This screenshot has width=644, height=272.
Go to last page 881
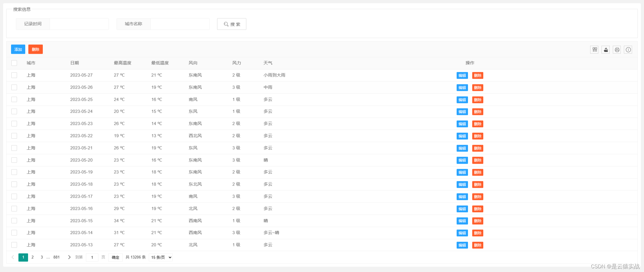pyautogui.click(x=57, y=257)
